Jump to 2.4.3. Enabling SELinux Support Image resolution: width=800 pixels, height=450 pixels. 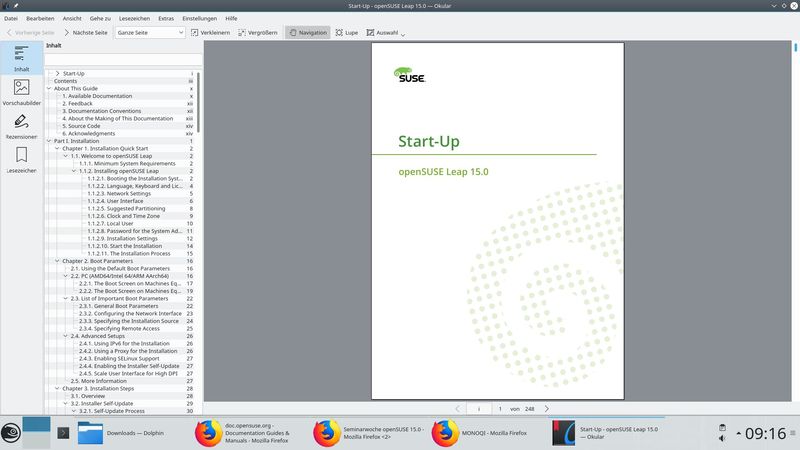119,359
